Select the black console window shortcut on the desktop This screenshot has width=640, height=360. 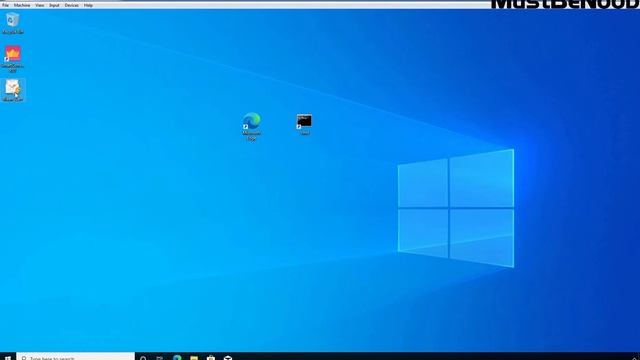(x=304, y=124)
